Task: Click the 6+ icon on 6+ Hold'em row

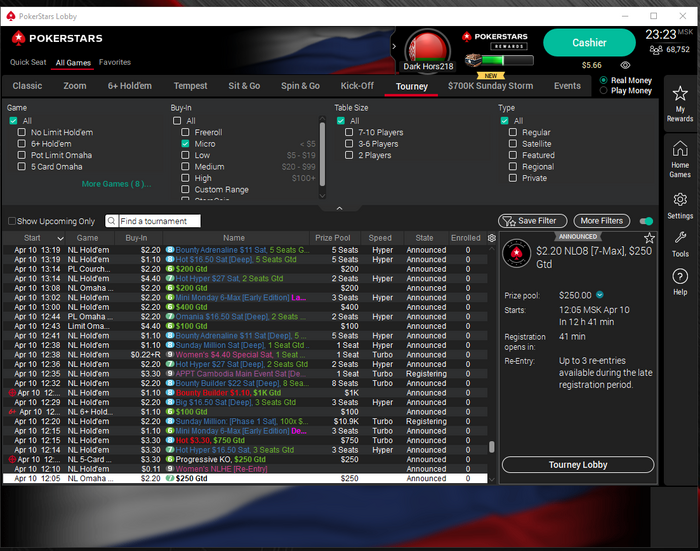Action: point(12,412)
